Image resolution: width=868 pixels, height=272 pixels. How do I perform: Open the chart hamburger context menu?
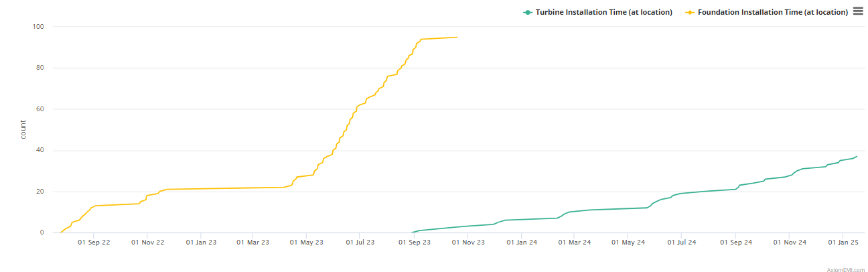(x=858, y=11)
